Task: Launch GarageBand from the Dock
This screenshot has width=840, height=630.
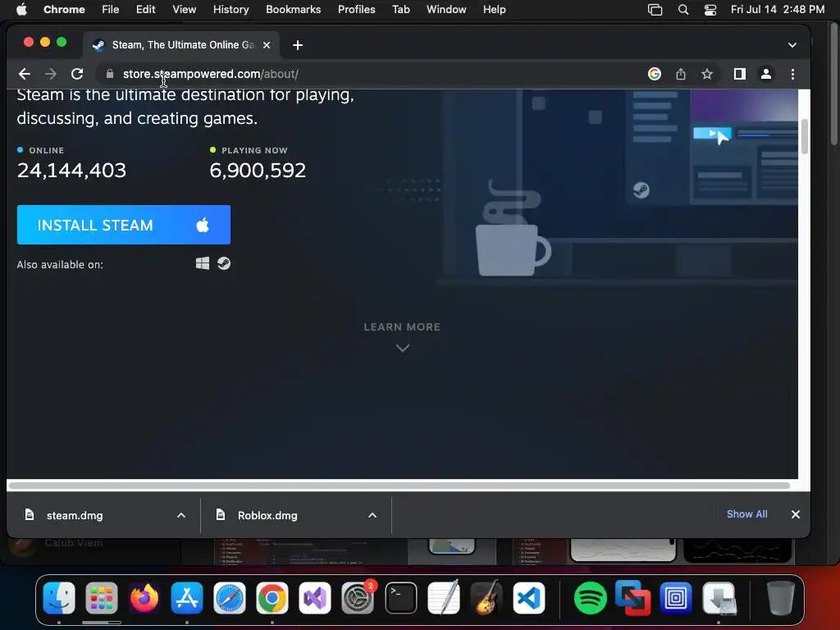Action: coord(486,598)
